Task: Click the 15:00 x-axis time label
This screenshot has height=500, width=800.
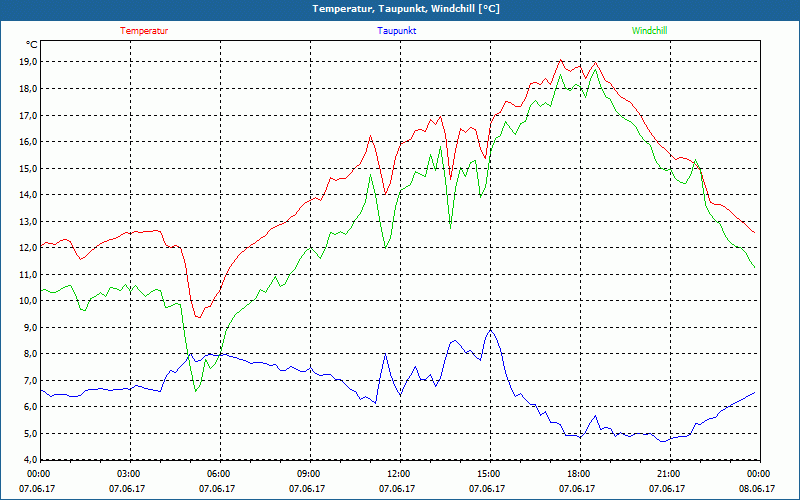Action: coord(487,473)
